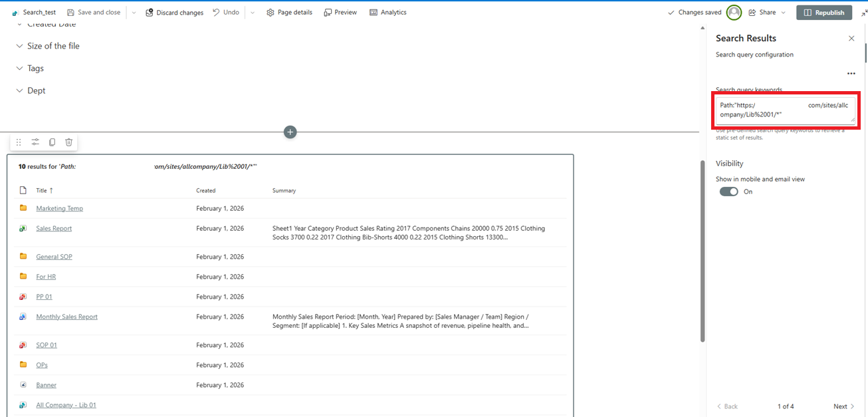The width and height of the screenshot is (868, 417).
Task: Click the SOP 01 file icon
Action: coord(23,345)
